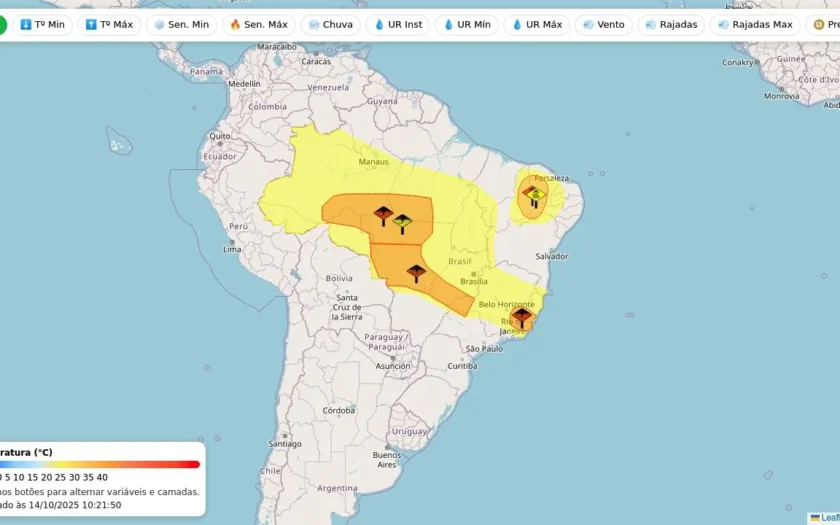Open alert marker near Rio de Janeiro

(x=521, y=318)
